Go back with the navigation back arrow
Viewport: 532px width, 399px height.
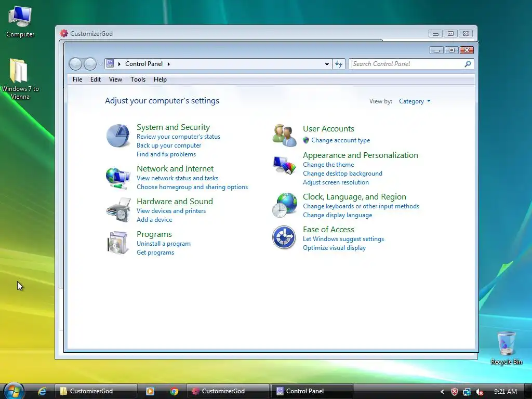click(76, 64)
